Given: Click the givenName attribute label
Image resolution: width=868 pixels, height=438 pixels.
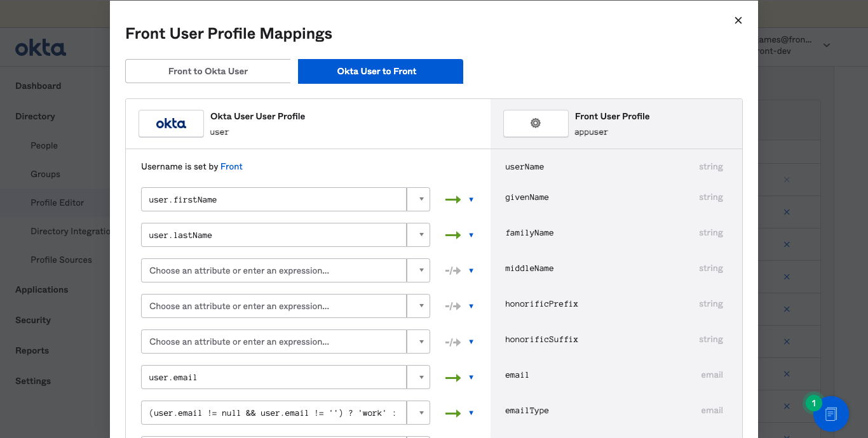Looking at the screenshot, I should coord(527,197).
